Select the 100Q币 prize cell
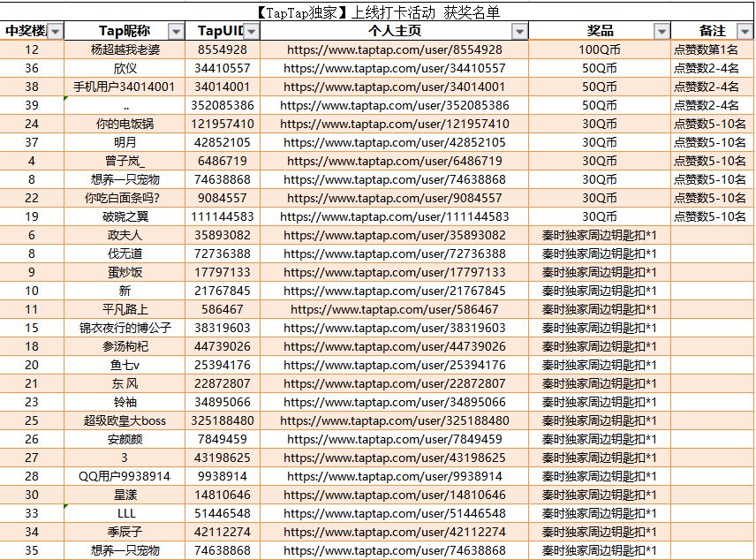 tap(600, 49)
